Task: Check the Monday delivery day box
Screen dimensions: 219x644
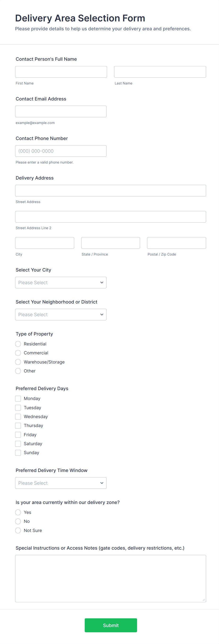Action: coord(18,399)
